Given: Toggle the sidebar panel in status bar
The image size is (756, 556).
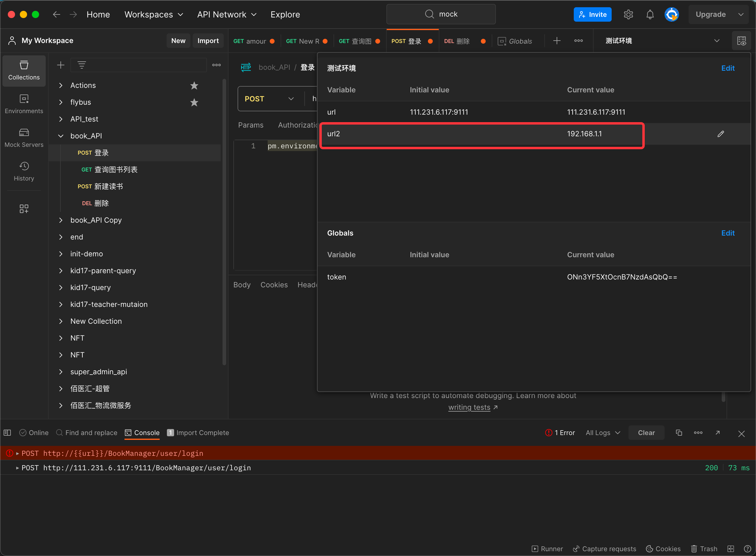Looking at the screenshot, I should [x=8, y=433].
